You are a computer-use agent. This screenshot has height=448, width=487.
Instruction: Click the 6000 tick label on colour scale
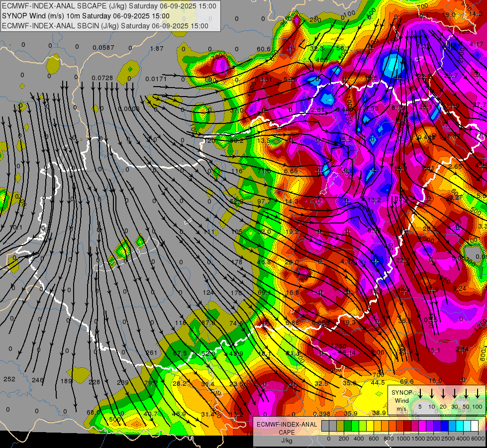pyautogui.click(x=478, y=439)
